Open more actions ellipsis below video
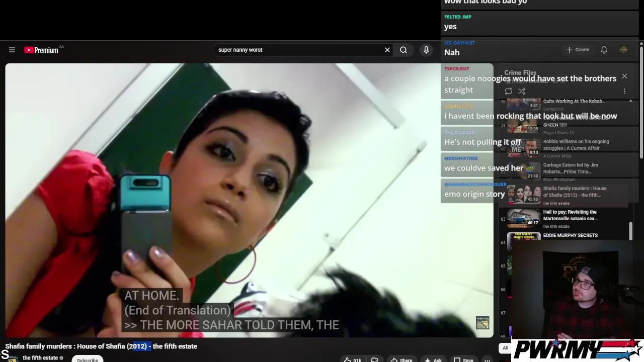644x362 pixels. pos(487,360)
